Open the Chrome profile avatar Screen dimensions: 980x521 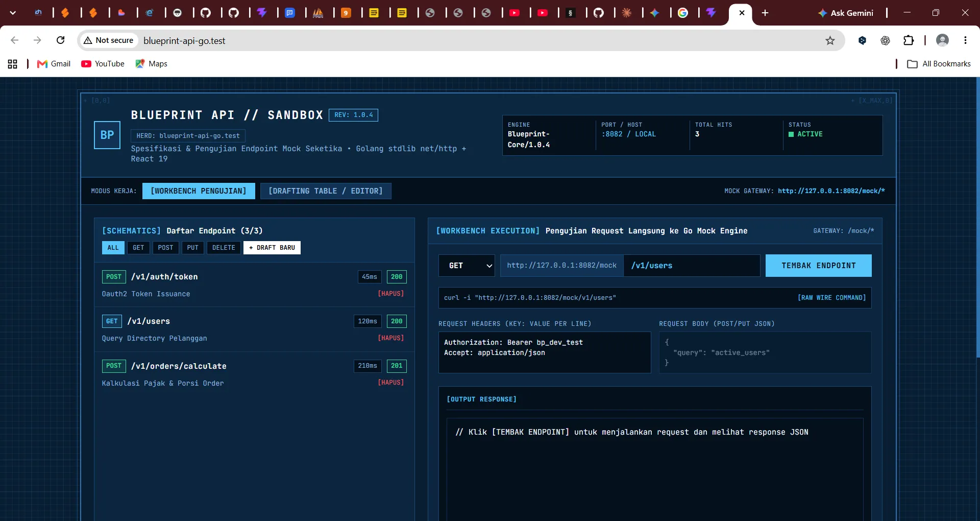(943, 40)
